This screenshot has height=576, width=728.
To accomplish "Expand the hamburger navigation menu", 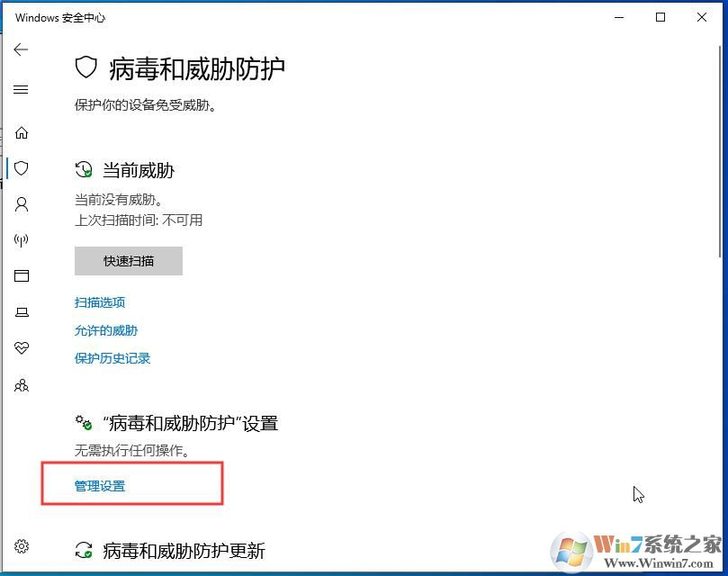I will pos(21,89).
